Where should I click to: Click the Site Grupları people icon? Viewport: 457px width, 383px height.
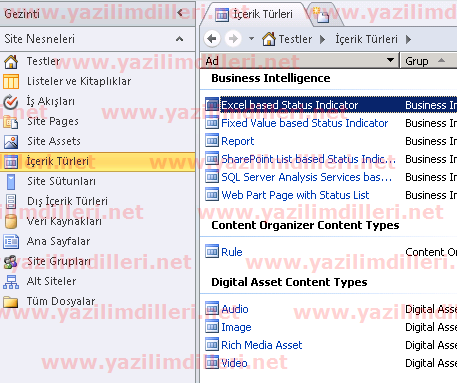tap(11, 262)
